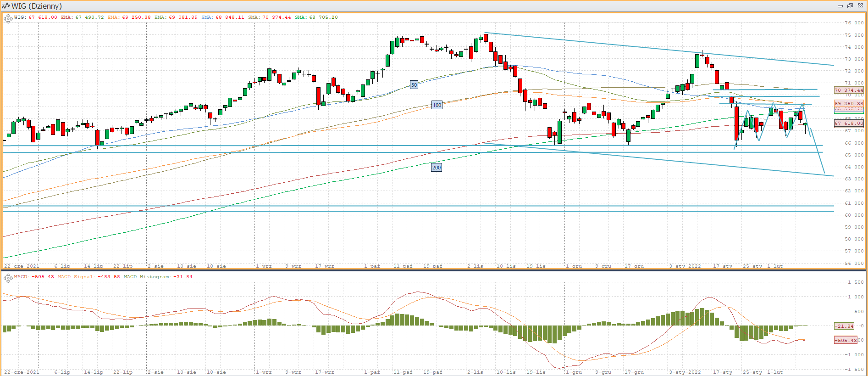Click the 3-sty-2022 date on price time axis
The image size is (868, 376).
click(x=685, y=266)
